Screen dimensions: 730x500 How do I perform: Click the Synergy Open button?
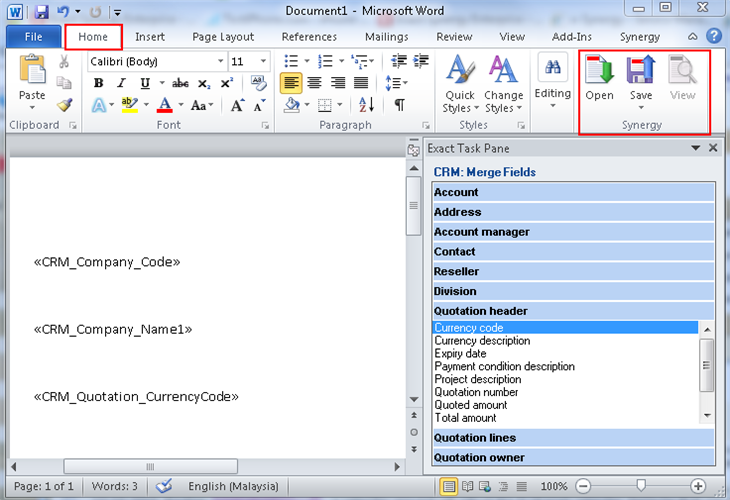[600, 78]
